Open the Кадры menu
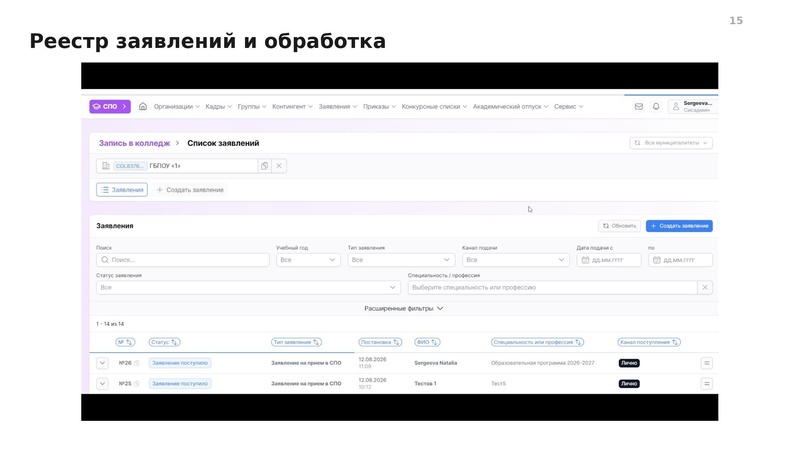The image size is (800, 450). click(218, 107)
